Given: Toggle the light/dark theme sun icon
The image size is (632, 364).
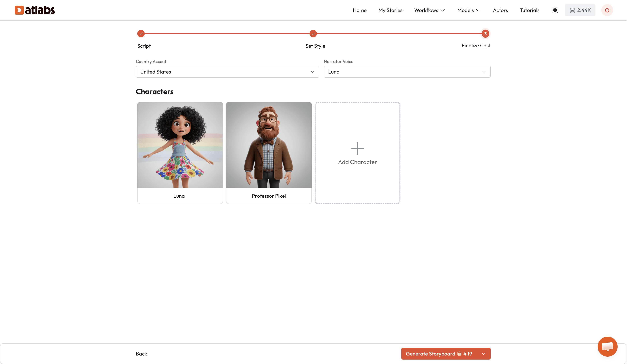Looking at the screenshot, I should (555, 10).
